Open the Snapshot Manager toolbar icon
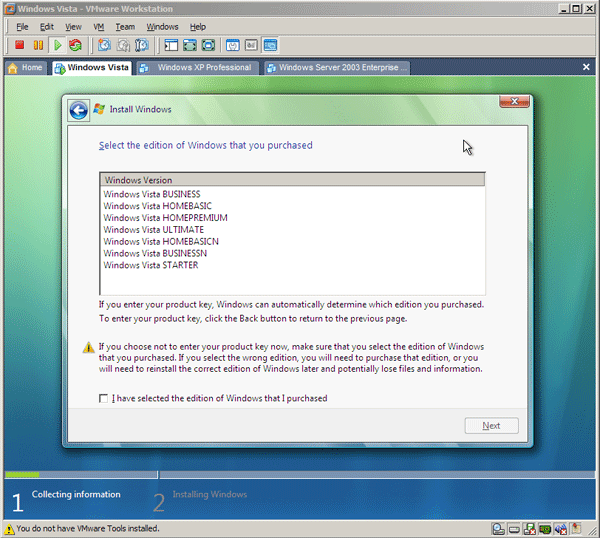This screenshot has width=600, height=538. coord(142,45)
